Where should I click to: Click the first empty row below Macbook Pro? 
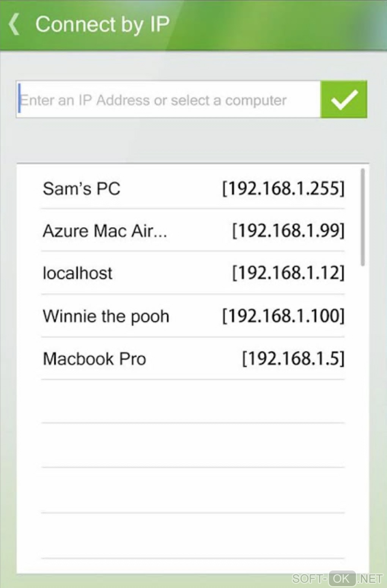pyautogui.click(x=193, y=402)
